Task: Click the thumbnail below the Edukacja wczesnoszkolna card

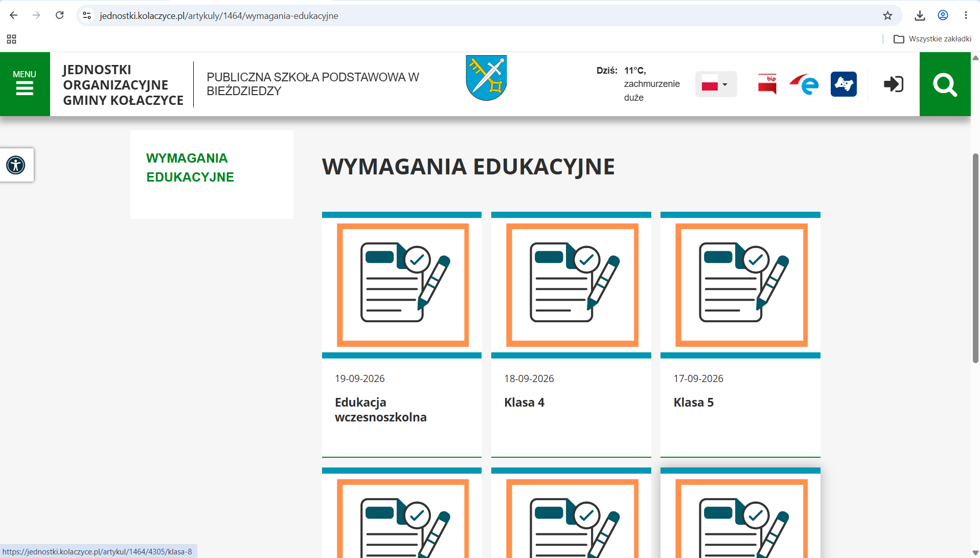Action: coord(402,513)
